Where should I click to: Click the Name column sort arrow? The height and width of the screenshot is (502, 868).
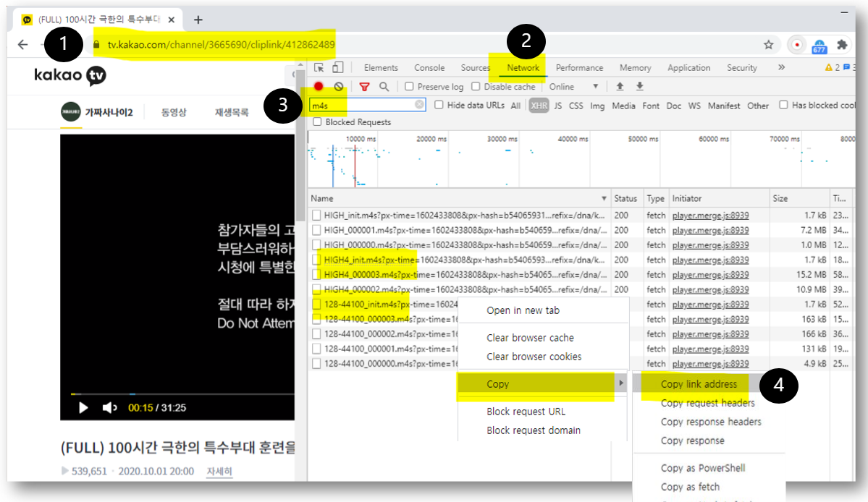[603, 198]
